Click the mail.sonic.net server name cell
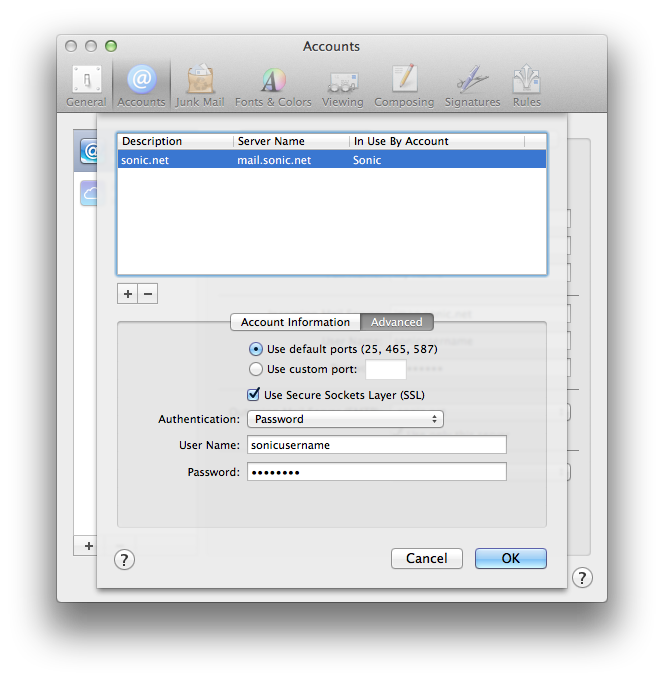Image resolution: width=664 pixels, height=681 pixels. click(x=274, y=160)
